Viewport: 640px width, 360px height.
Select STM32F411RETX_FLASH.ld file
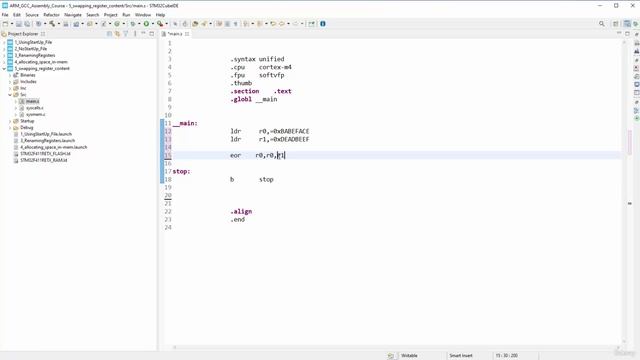pos(45,153)
